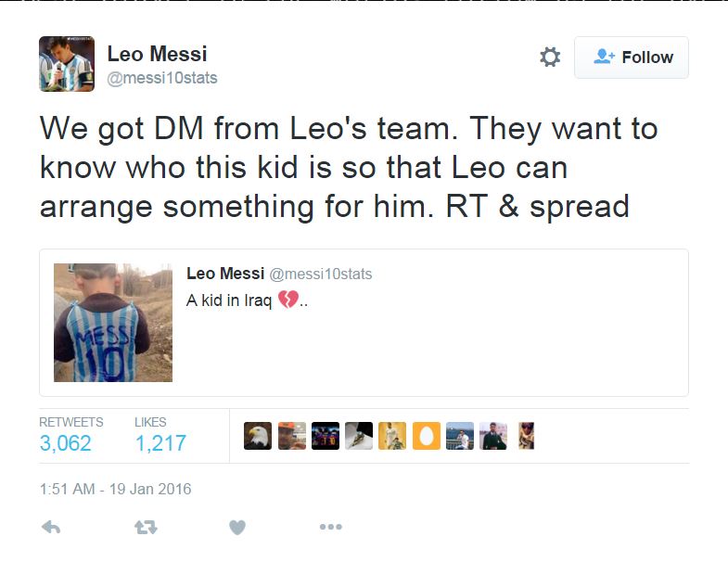Image resolution: width=728 pixels, height=562 pixels.
Task: Like the tweet with the heart icon
Action: pos(237,527)
